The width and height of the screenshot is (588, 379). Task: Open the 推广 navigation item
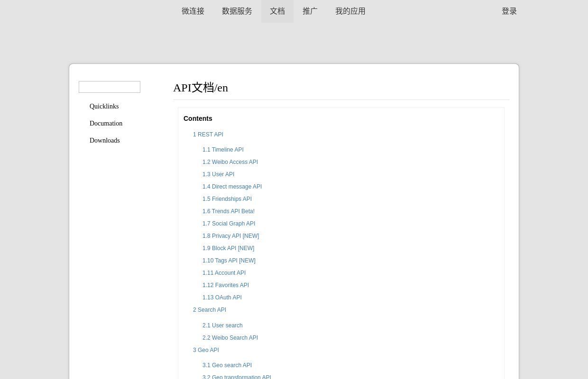click(x=310, y=11)
